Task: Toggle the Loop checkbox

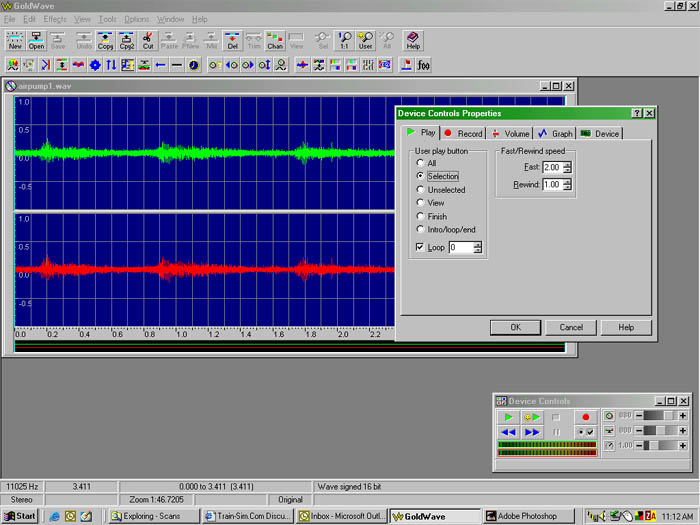Action: coord(420,247)
